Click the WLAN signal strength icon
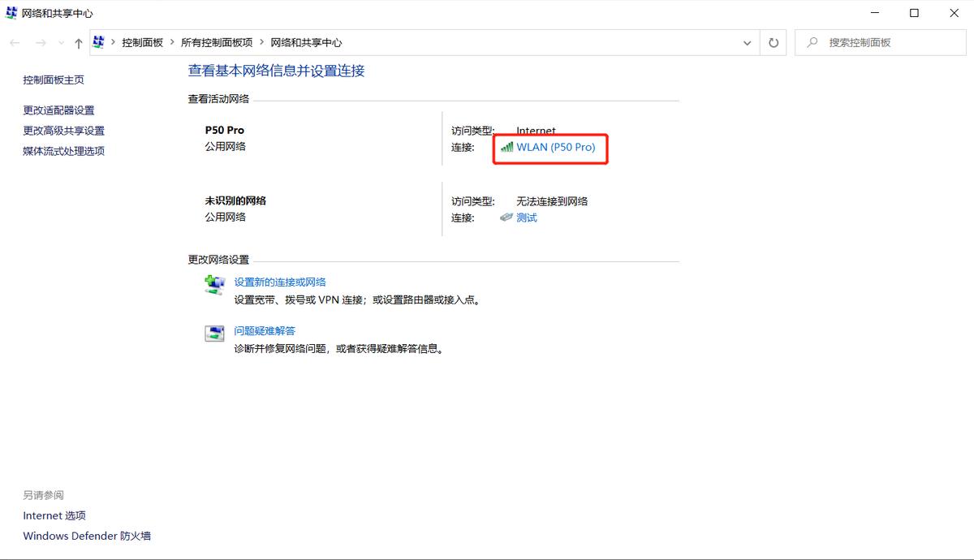 (506, 148)
